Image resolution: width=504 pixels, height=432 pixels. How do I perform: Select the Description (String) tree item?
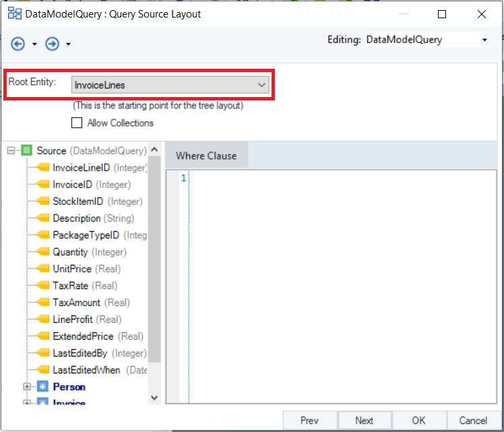point(93,218)
